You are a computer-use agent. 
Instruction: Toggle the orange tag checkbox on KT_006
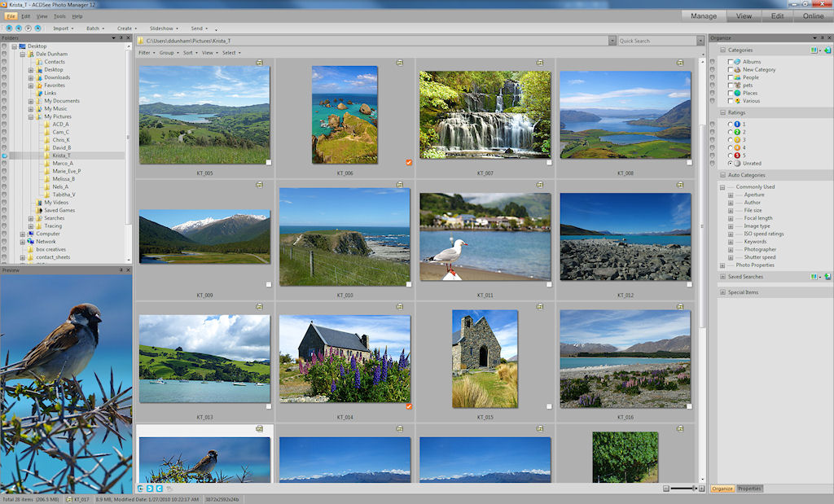(x=409, y=162)
